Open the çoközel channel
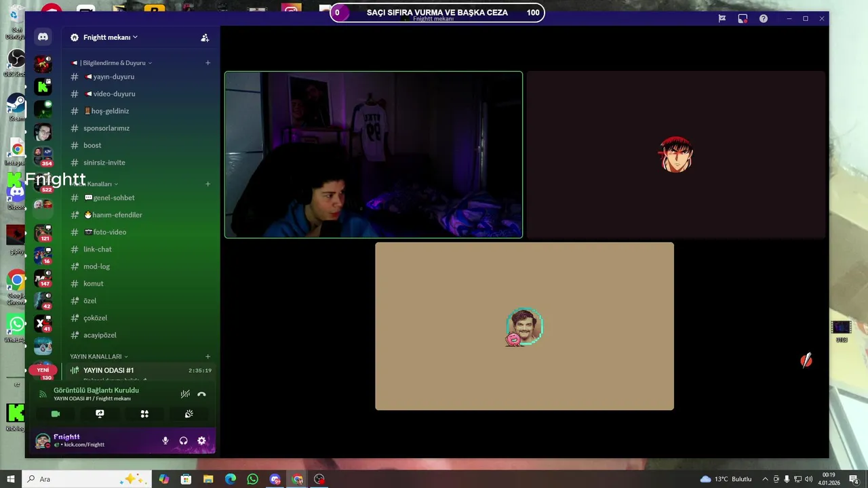This screenshot has height=488, width=868. pyautogui.click(x=140, y=318)
